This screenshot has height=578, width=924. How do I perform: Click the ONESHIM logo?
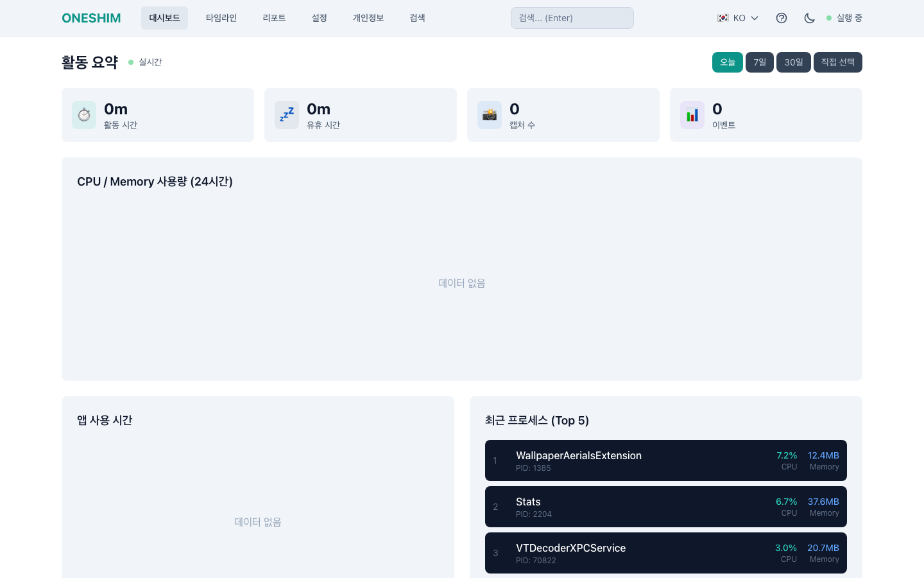pos(91,18)
